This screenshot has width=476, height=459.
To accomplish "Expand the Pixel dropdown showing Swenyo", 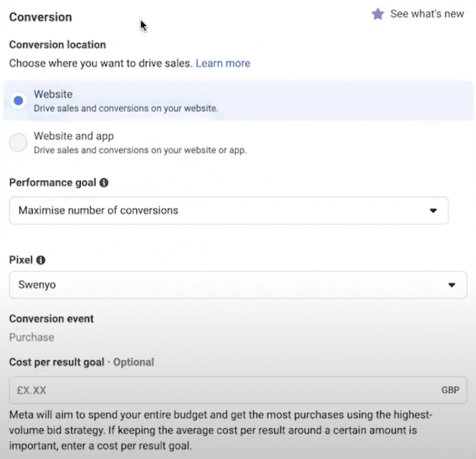I will (x=238, y=285).
